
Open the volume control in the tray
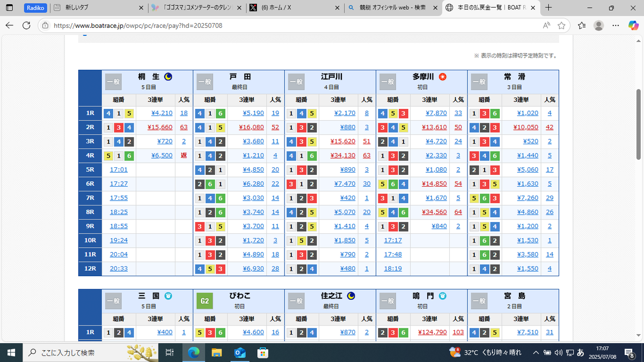pyautogui.click(x=558, y=352)
